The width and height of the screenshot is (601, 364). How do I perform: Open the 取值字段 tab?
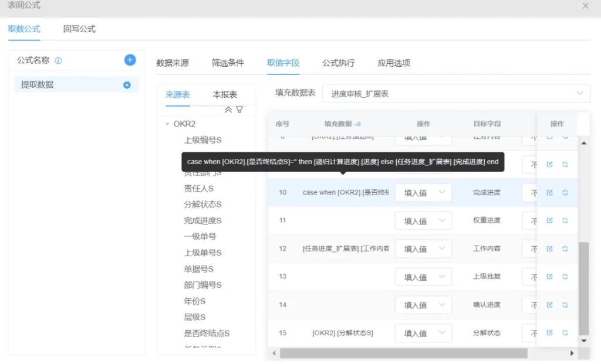(283, 63)
